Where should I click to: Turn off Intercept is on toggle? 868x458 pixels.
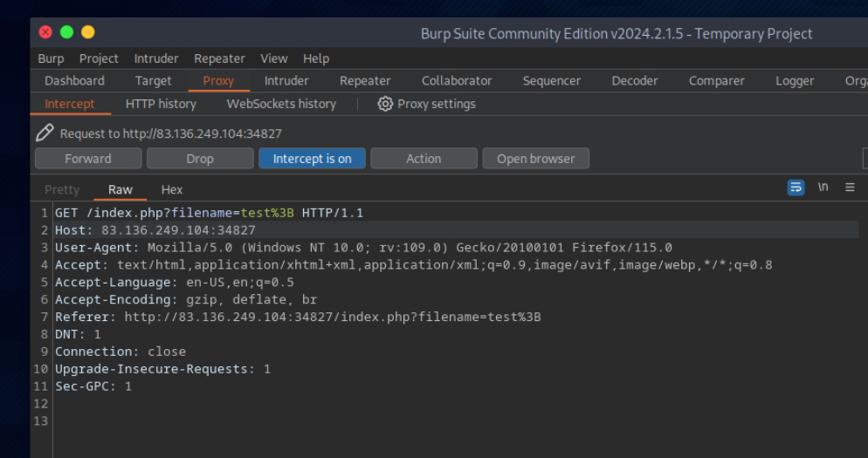tap(312, 159)
